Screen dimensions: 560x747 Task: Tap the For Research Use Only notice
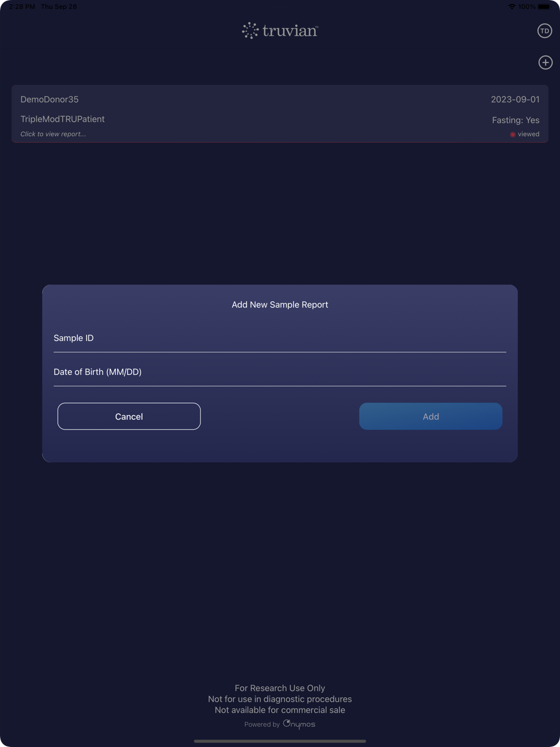[x=280, y=688]
